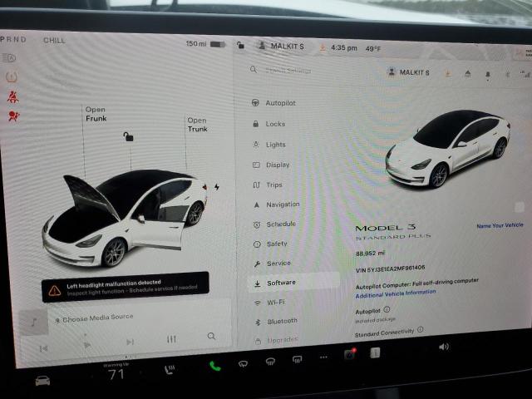532x399 pixels.
Task: Tap the previous track button
Action: pos(43,348)
